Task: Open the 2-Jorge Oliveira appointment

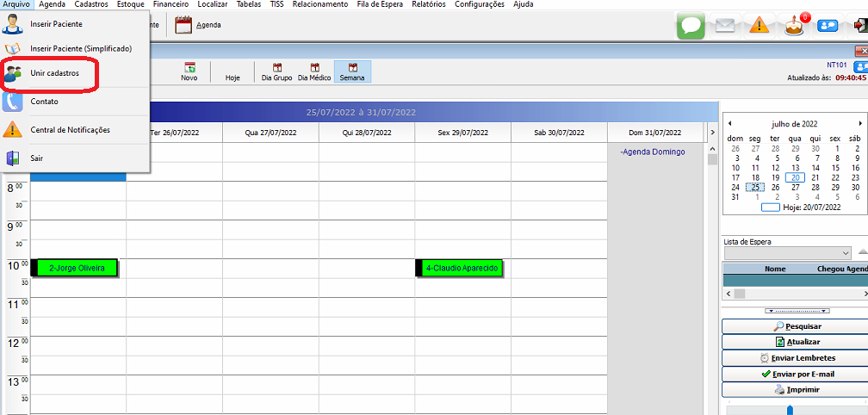Action: tap(77, 269)
